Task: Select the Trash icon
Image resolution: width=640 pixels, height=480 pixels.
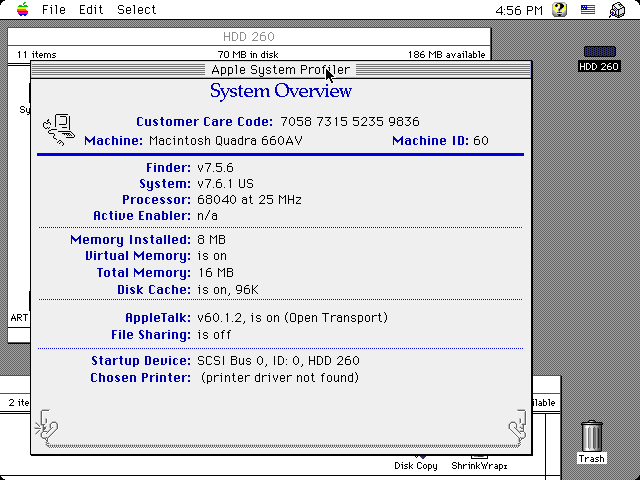Action: pos(591,436)
